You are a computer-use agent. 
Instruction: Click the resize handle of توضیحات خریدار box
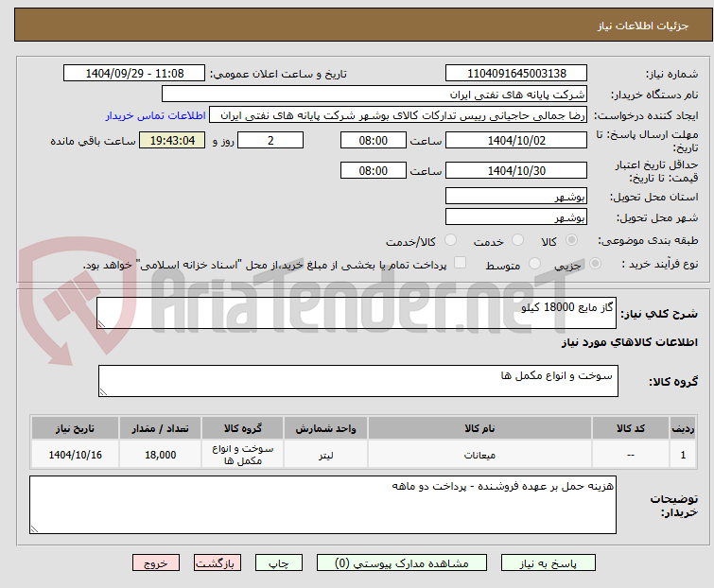pos(34,528)
